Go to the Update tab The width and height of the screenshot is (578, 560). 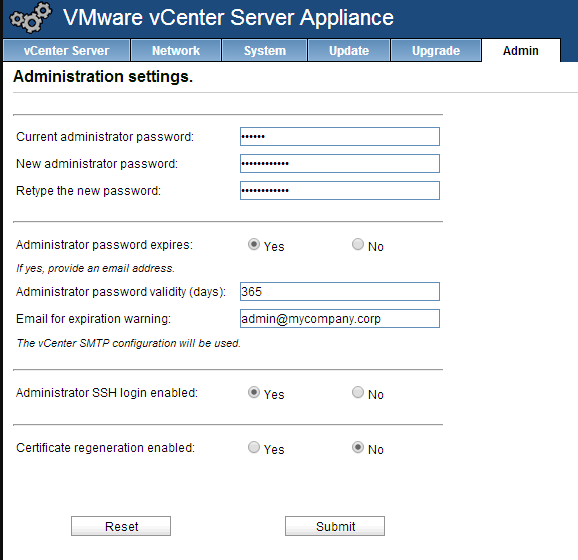[349, 51]
